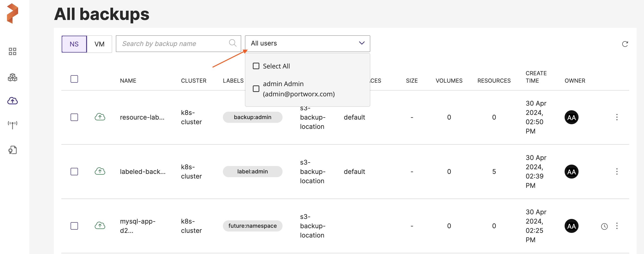Screen dimensions: 644x254
Task: Switch to the VM tab
Action: pos(99,44)
